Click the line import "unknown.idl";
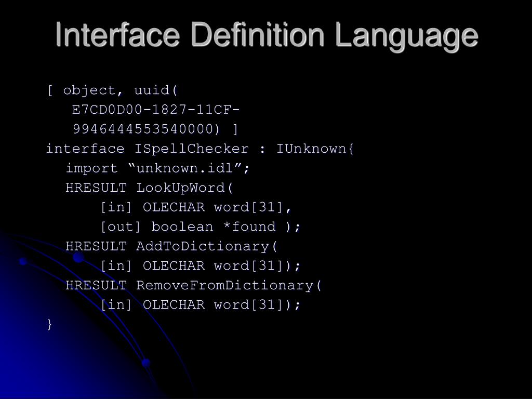Screen dimensions: 532x399 pos(158,168)
